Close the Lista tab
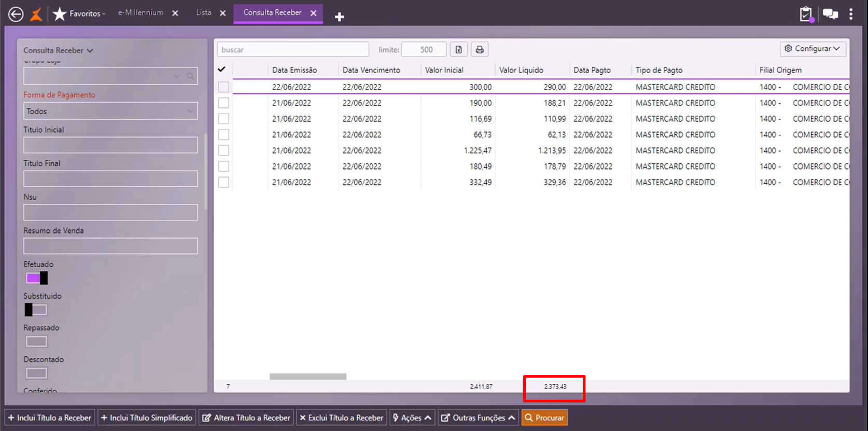The image size is (868, 431). (x=223, y=13)
